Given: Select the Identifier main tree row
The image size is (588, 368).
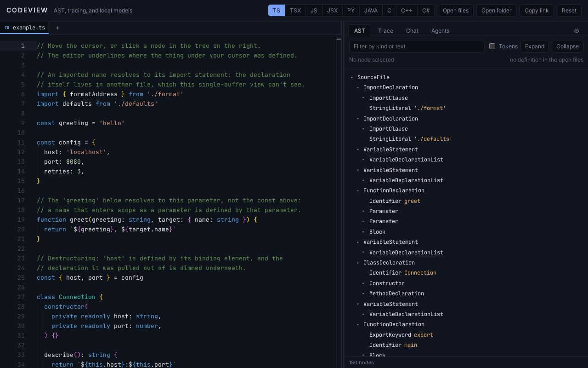Looking at the screenshot, I should pyautogui.click(x=466, y=345).
